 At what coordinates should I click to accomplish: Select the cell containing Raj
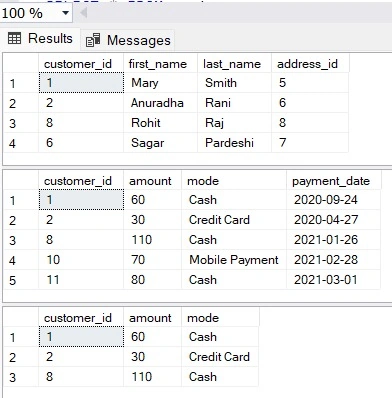pyautogui.click(x=234, y=123)
